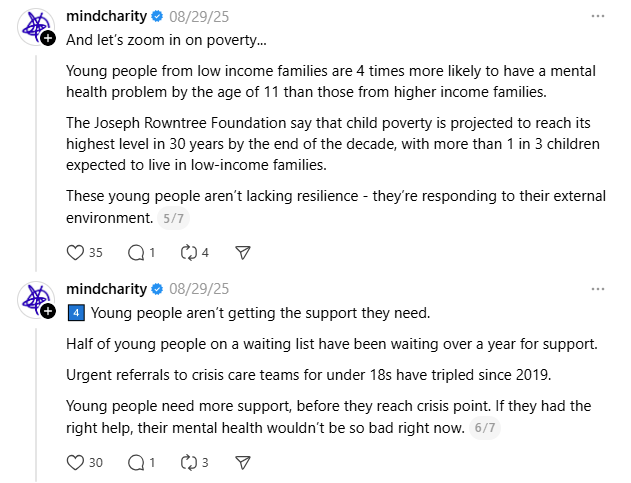631x483 pixels.
Task: Click the 6/7 thread position indicator
Action: (x=485, y=428)
